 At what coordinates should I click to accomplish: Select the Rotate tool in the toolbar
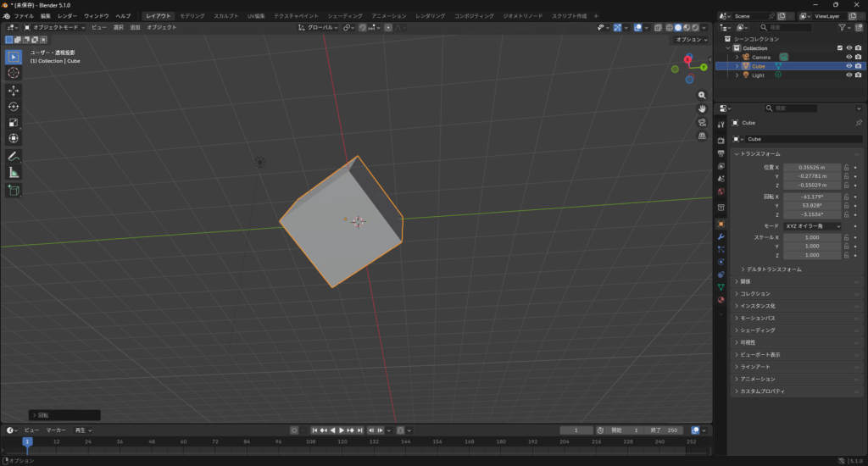[x=14, y=107]
